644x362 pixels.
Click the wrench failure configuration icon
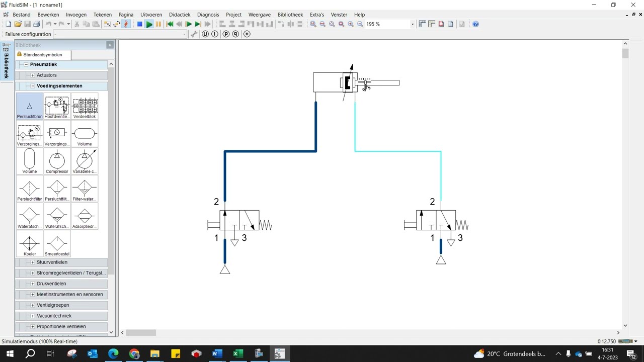point(194,34)
